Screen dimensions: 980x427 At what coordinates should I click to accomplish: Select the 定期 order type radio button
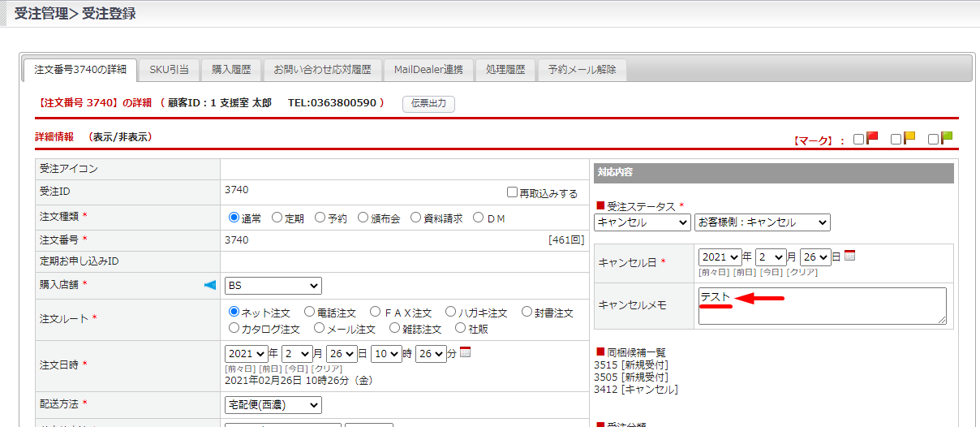(x=277, y=218)
